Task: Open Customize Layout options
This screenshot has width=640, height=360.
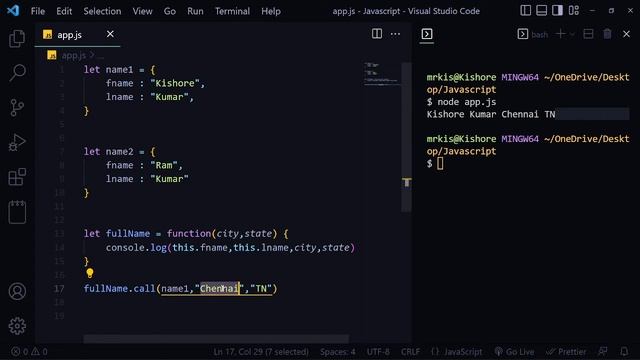Action: 573,11
